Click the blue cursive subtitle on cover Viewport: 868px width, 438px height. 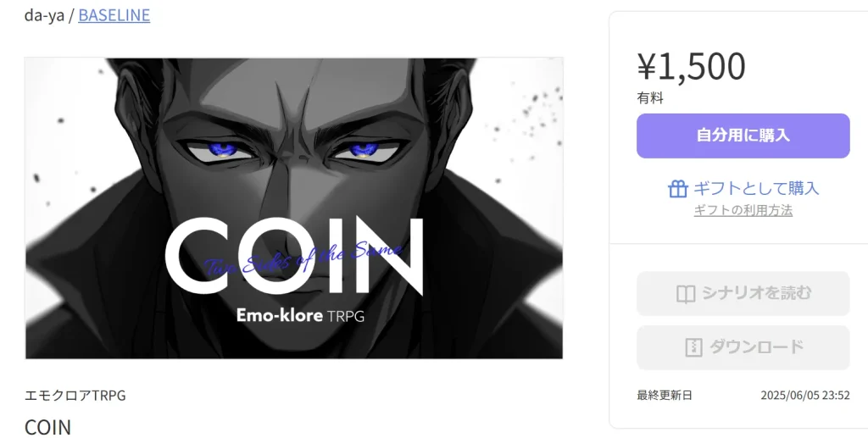[303, 258]
